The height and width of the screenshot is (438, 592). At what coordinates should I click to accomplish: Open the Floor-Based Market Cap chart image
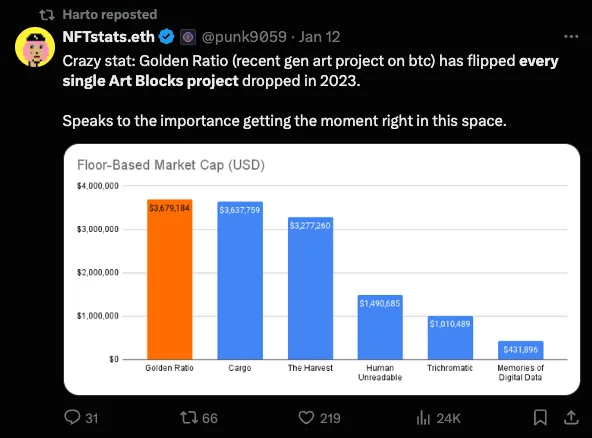[322, 269]
